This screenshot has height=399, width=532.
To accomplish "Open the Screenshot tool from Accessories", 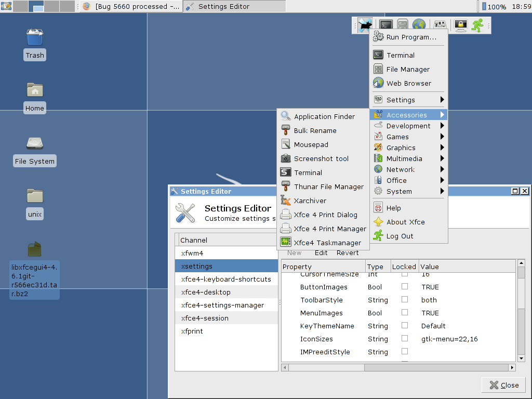I will pos(321,159).
